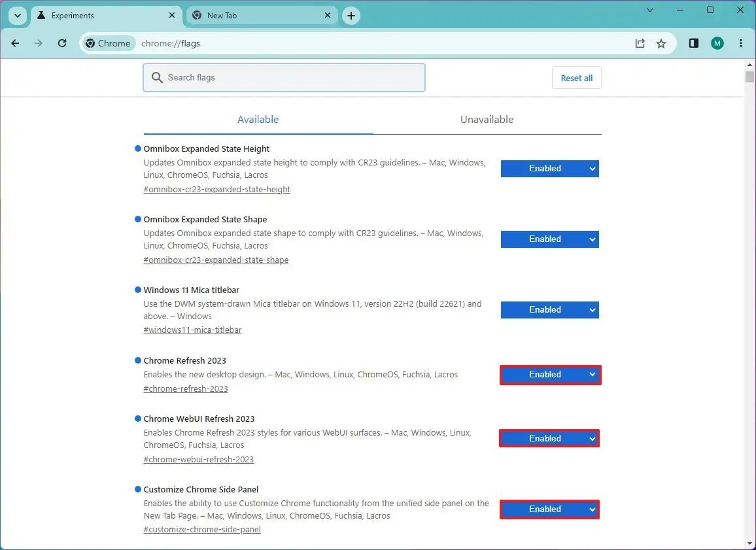Image resolution: width=756 pixels, height=550 pixels.
Task: Open a new tab with the plus icon
Action: click(x=351, y=15)
